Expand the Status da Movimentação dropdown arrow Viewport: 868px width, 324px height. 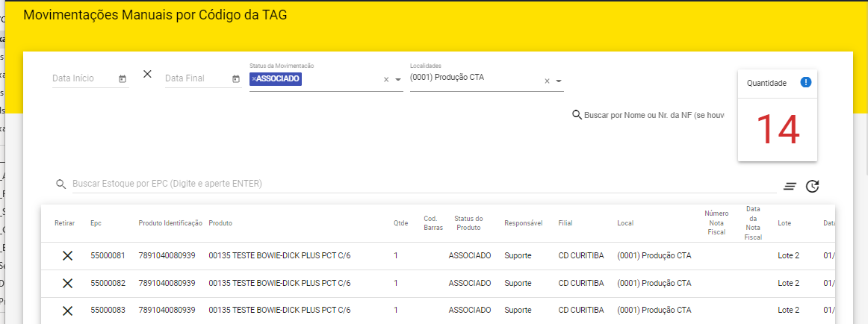click(398, 80)
